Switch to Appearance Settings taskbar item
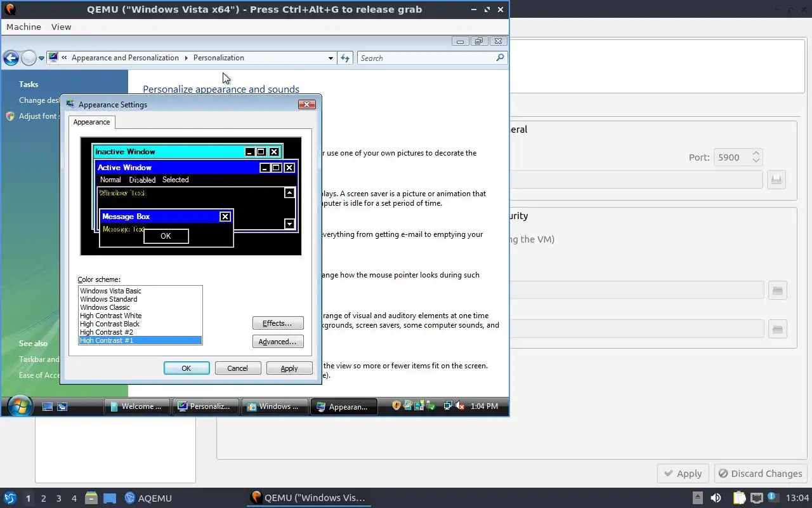The height and width of the screenshot is (508, 812). [x=343, y=406]
